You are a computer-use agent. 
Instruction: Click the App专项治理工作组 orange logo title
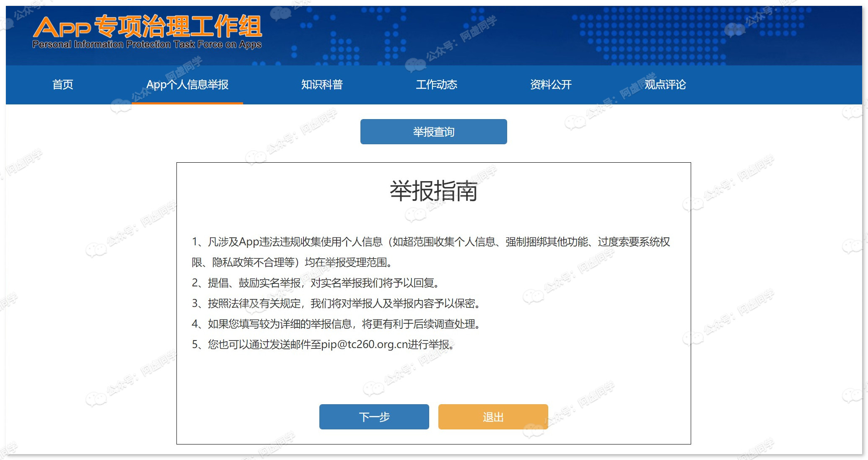coord(148,26)
